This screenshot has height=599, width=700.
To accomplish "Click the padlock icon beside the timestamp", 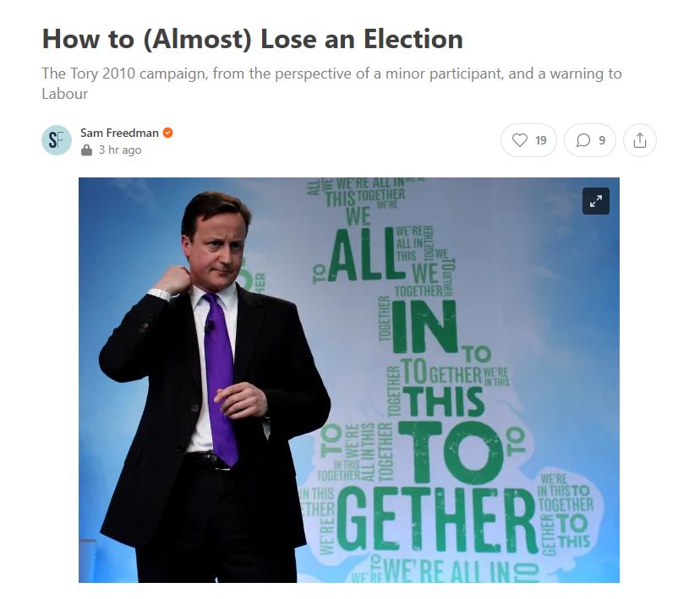I will pyautogui.click(x=86, y=150).
